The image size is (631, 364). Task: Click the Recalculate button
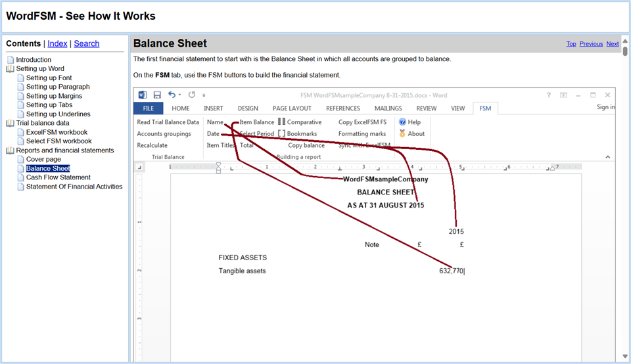pos(152,145)
